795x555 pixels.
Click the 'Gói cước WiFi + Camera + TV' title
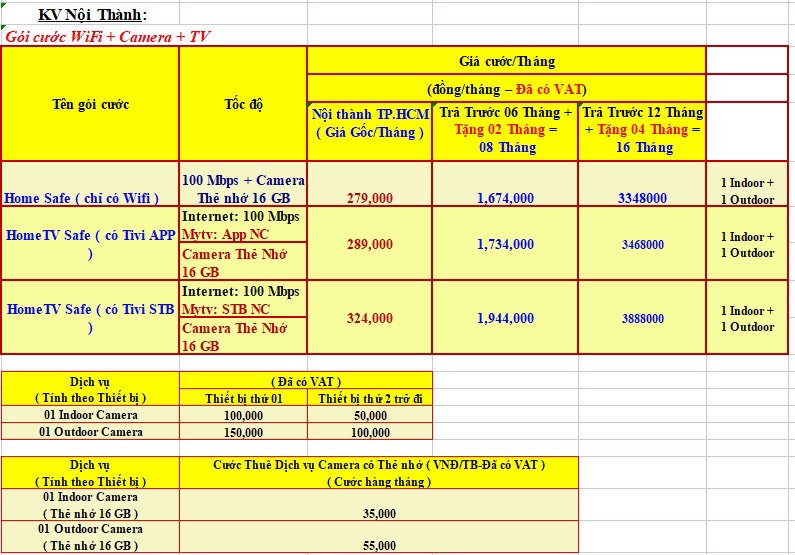click(x=107, y=36)
